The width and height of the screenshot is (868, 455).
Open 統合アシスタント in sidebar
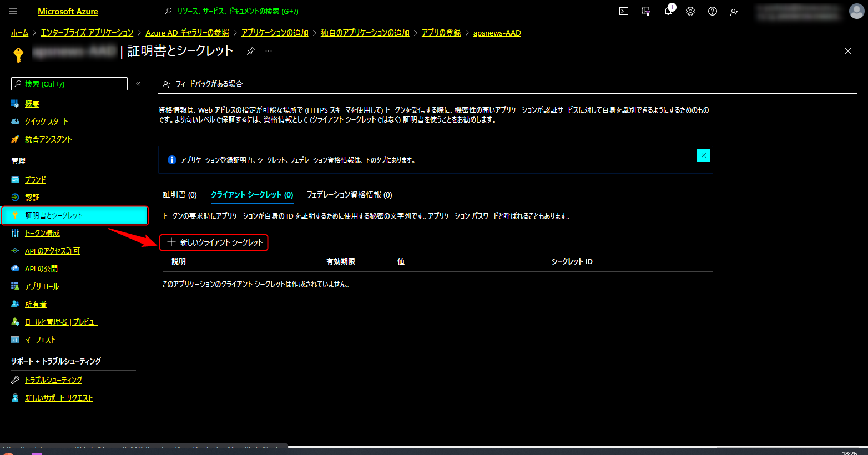48,139
